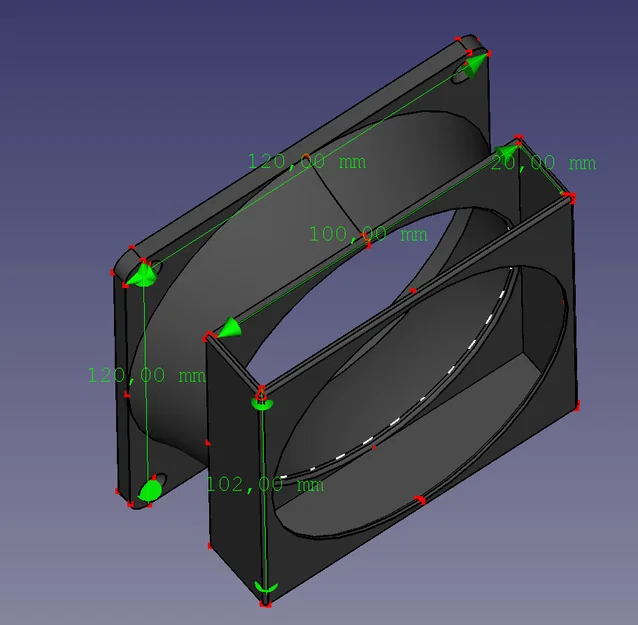Image resolution: width=638 pixels, height=625 pixels.
Task: Select the 100,00 mm dimension label
Action: coord(369,234)
